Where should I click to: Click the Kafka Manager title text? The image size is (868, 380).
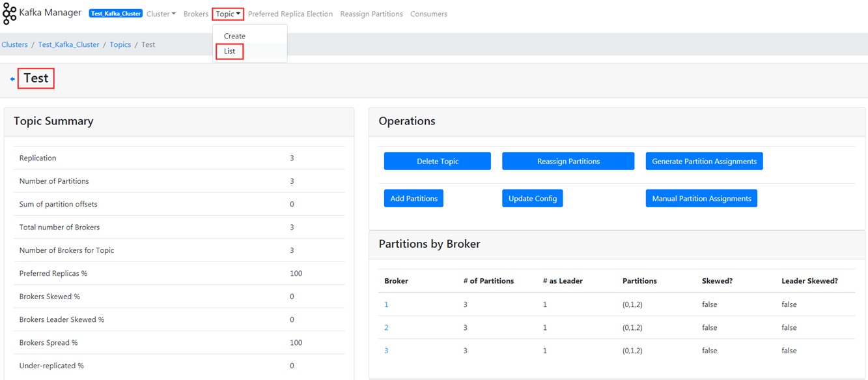(50, 13)
